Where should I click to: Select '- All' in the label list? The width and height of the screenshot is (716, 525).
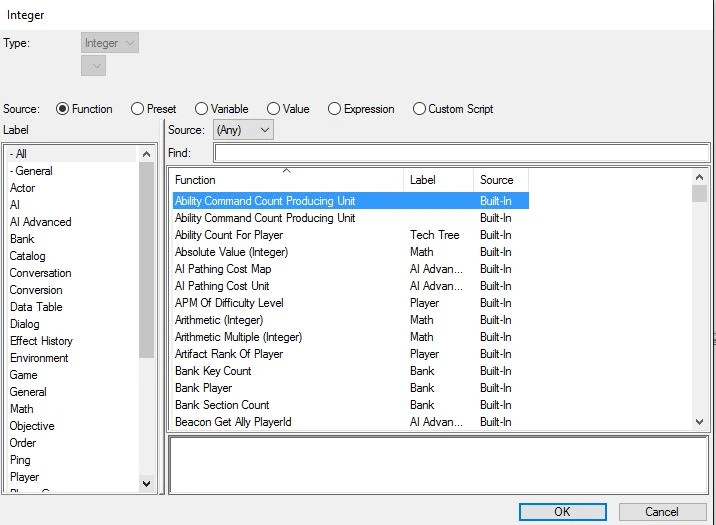click(72, 154)
